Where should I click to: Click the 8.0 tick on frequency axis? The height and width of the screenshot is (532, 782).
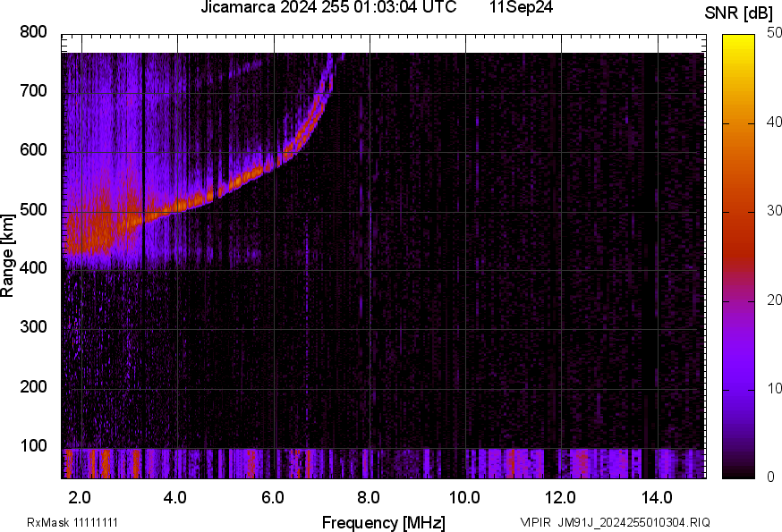pyautogui.click(x=369, y=496)
